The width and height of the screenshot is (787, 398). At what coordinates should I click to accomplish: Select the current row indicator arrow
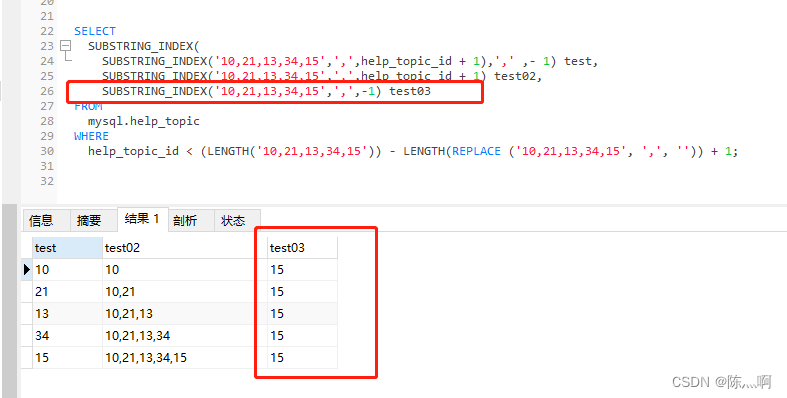(x=27, y=270)
